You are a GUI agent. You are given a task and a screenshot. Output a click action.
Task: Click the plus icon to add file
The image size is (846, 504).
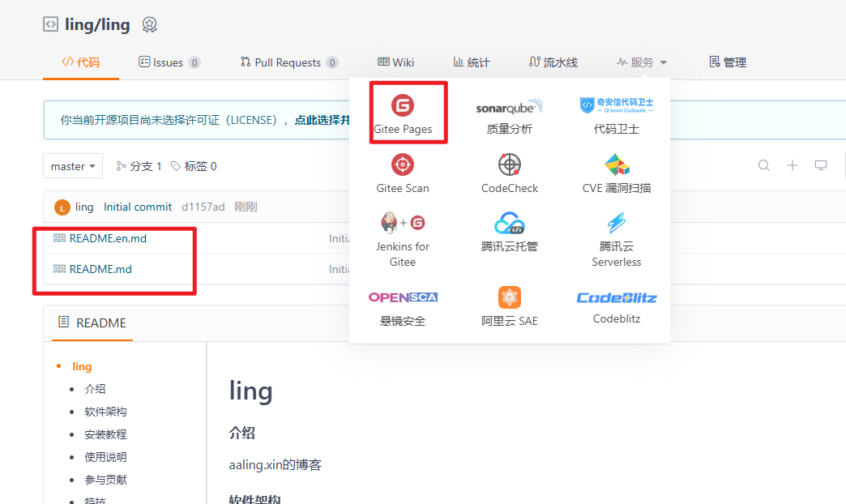[x=793, y=166]
